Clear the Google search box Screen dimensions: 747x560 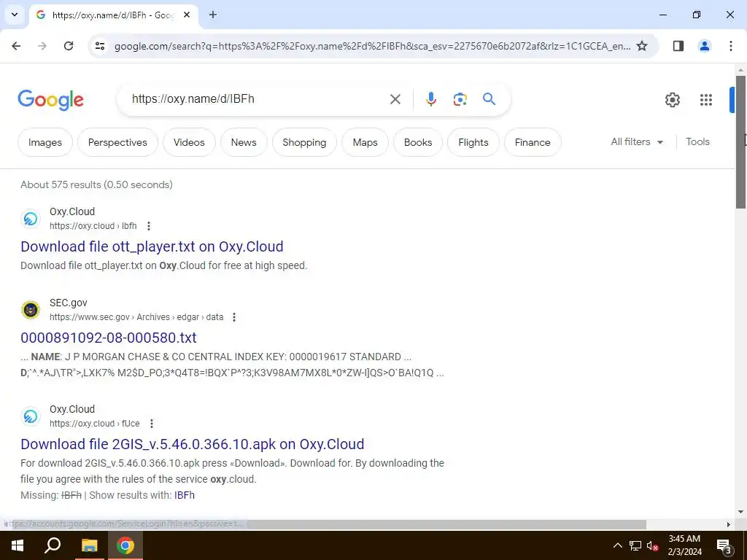(395, 99)
